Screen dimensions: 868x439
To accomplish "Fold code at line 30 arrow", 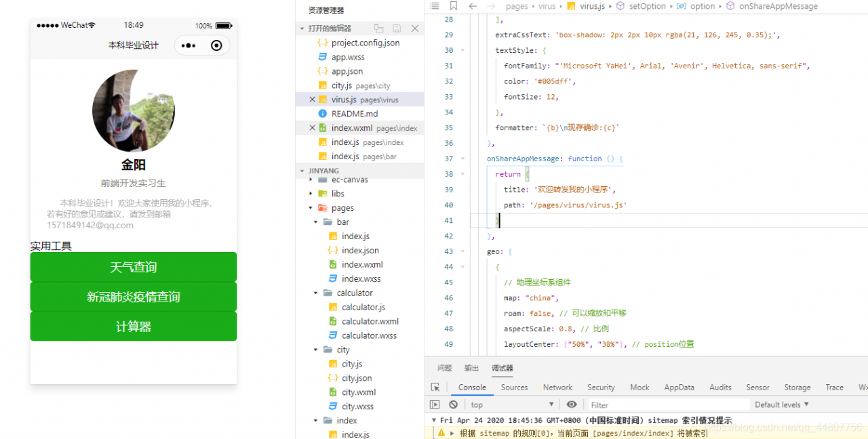I will (463, 51).
